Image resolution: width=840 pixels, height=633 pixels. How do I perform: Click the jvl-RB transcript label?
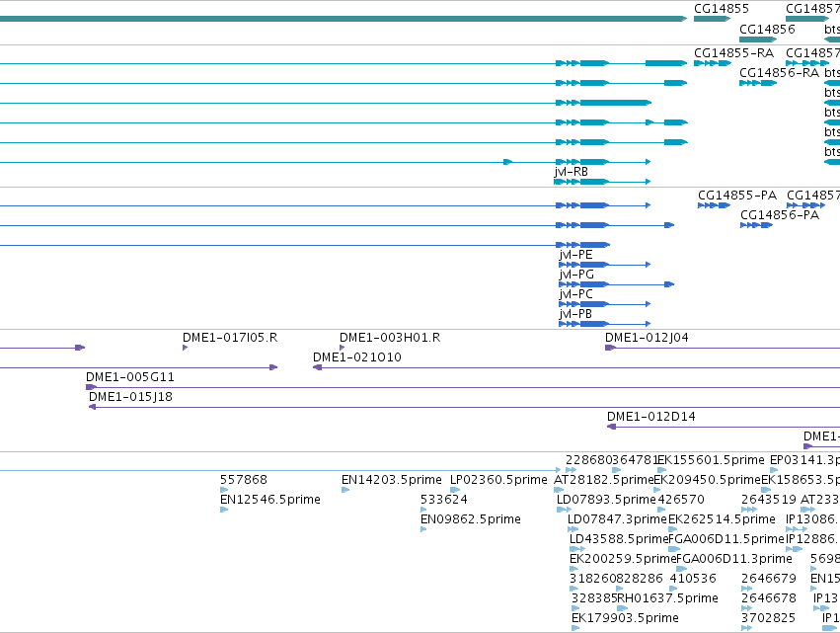coord(572,172)
